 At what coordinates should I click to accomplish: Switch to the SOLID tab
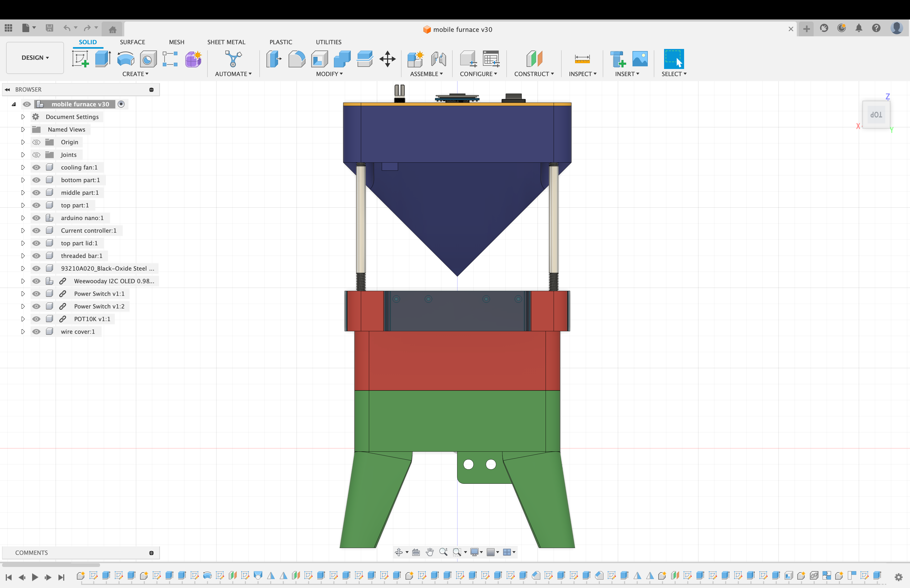[87, 42]
